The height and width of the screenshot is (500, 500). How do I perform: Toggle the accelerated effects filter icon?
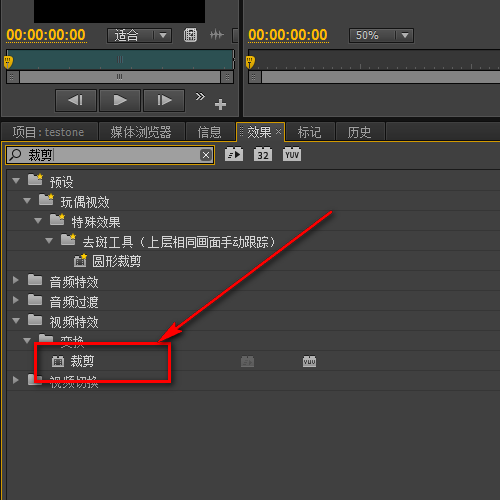tap(234, 154)
